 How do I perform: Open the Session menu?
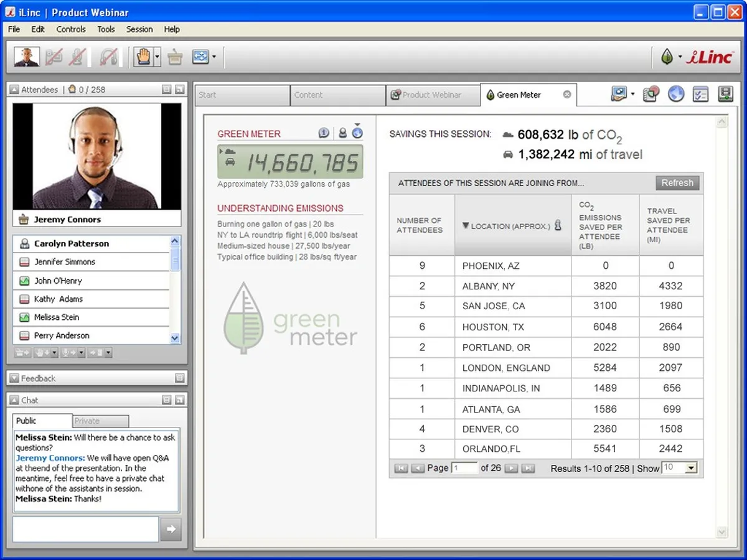139,29
